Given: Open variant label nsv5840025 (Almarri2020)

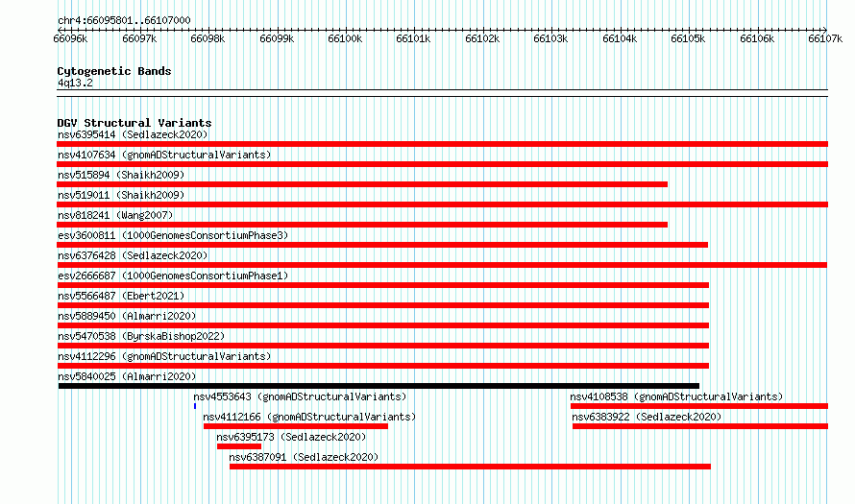Looking at the screenshot, I should click(x=127, y=376).
